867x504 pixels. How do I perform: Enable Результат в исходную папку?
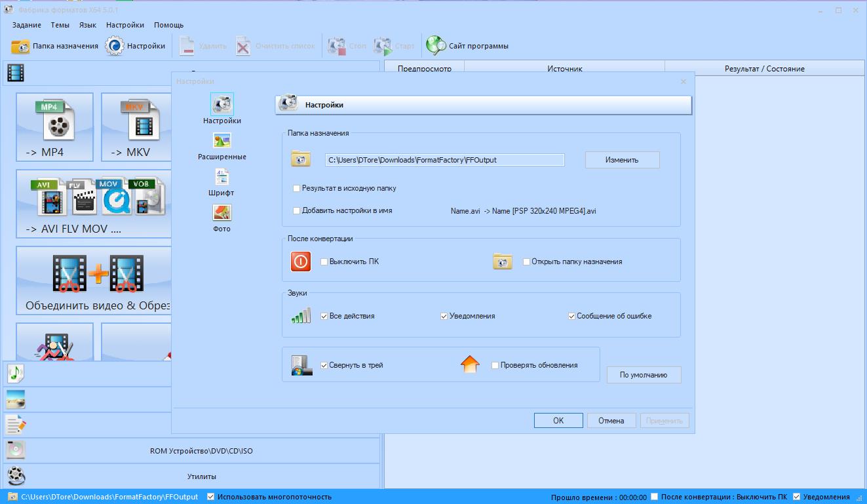tap(297, 189)
